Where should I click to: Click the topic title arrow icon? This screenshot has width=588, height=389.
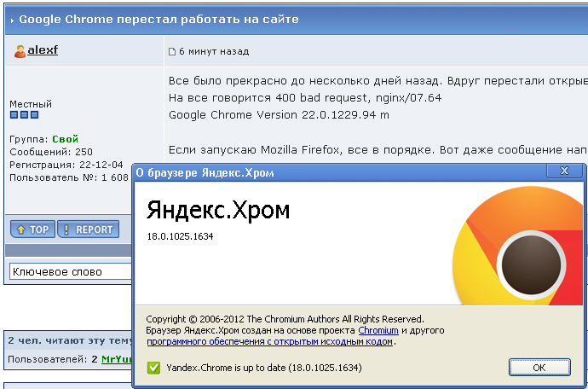coord(12,20)
